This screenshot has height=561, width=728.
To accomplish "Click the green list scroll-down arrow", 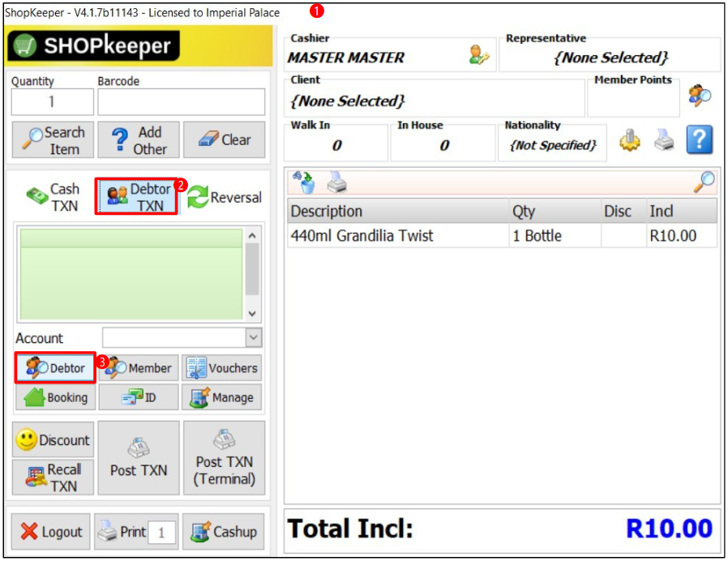I will (252, 314).
